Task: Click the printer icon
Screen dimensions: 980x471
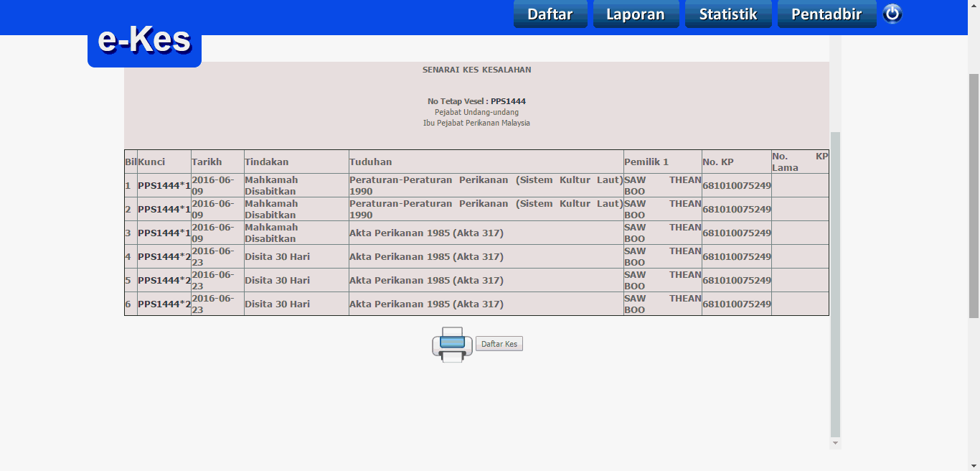Action: click(452, 344)
